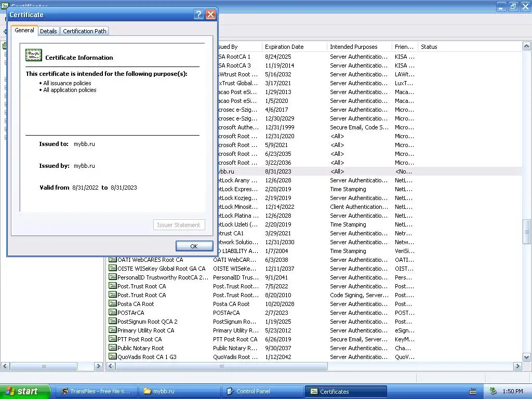The width and height of the screenshot is (532, 399).
Task: Open the Certification Path tab
Action: click(85, 31)
